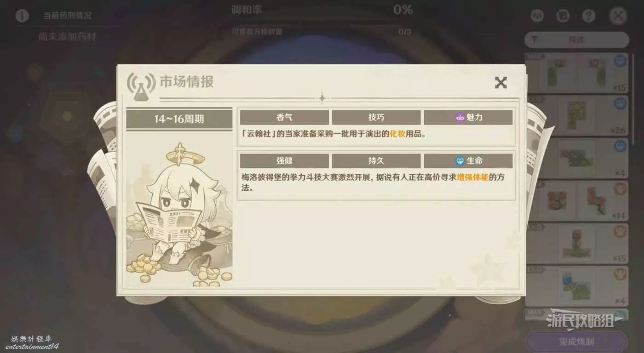Close the 市场情报 market intel dialog
This screenshot has width=644, height=353.
click(x=500, y=83)
